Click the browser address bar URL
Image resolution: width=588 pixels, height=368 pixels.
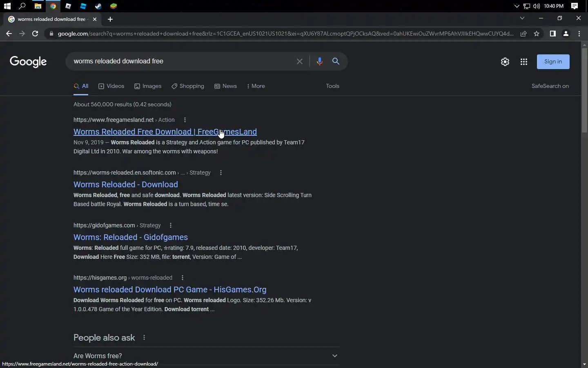point(286,34)
